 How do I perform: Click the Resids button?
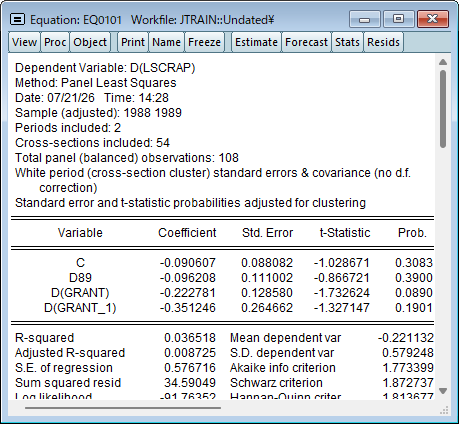[x=383, y=42]
